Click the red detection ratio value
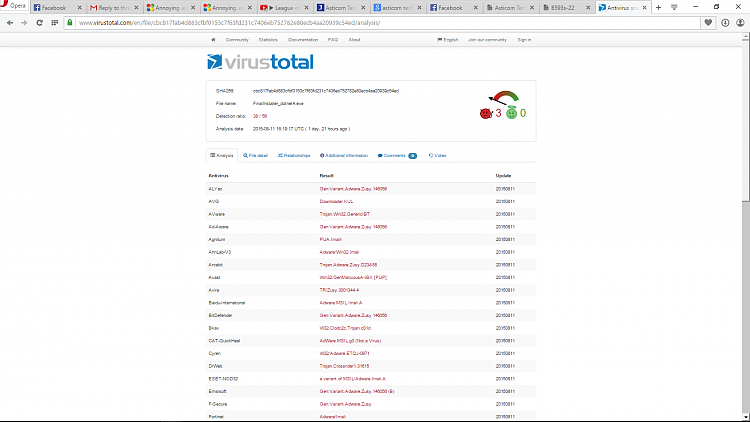This screenshot has width=750, height=422. tap(260, 116)
